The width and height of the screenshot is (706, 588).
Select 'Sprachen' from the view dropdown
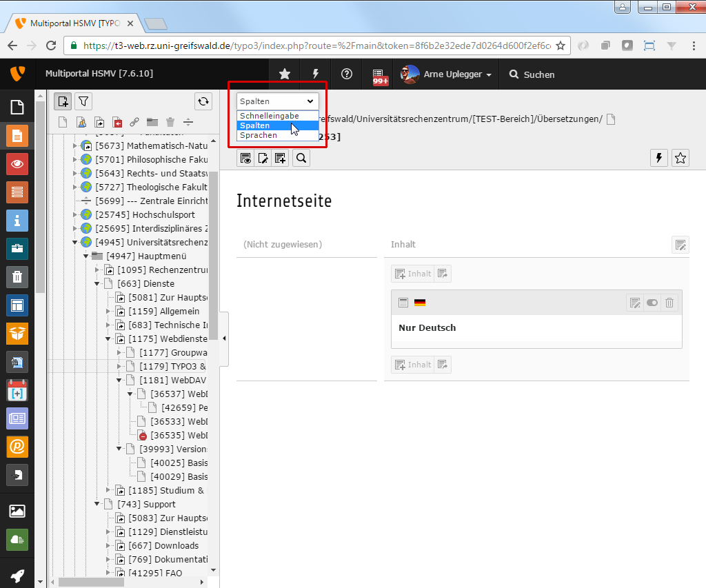tap(259, 135)
